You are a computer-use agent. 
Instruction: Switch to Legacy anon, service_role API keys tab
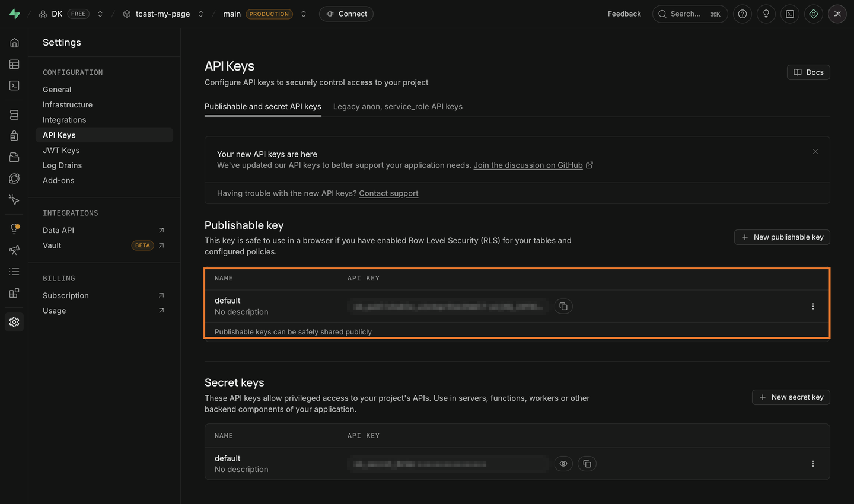click(x=398, y=107)
